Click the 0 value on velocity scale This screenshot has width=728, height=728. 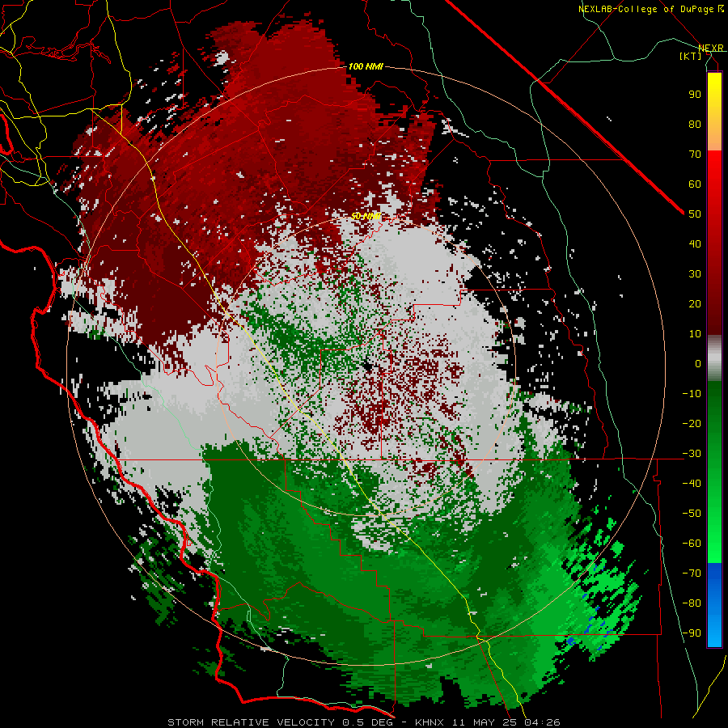tap(698, 364)
